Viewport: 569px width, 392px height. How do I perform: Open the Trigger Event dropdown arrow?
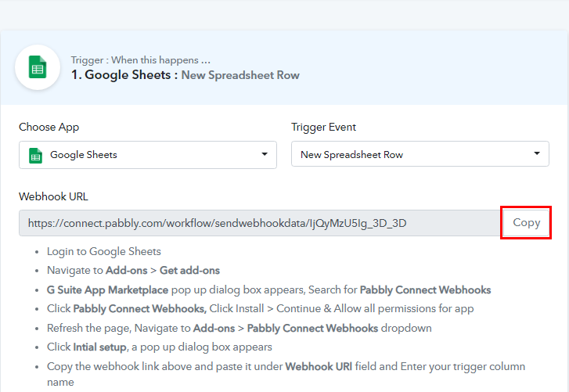[537, 154]
